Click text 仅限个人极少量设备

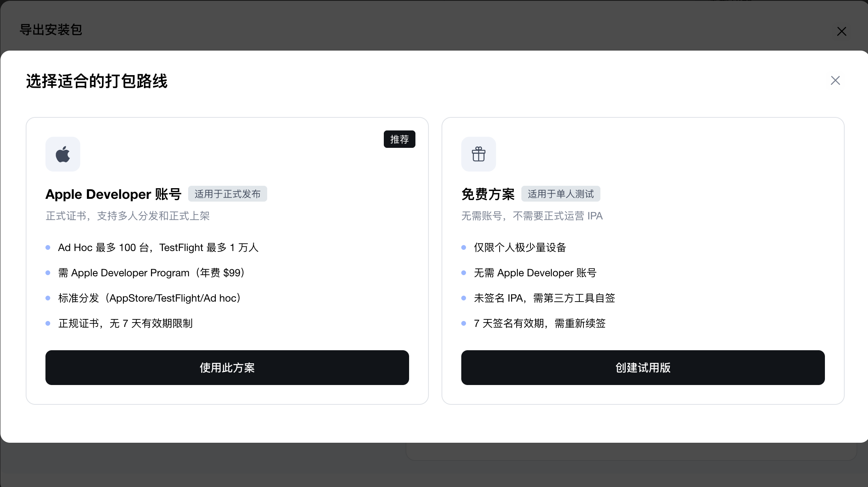pyautogui.click(x=520, y=247)
